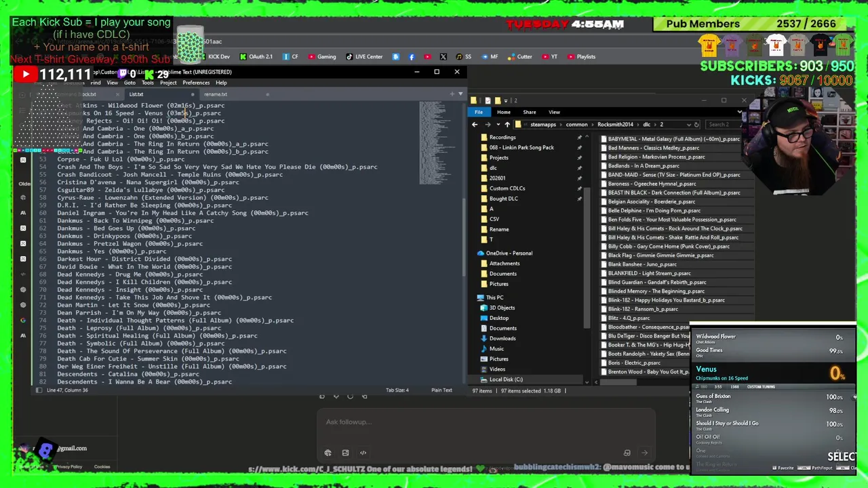Open the Project menu in Sublime Text
Screen dimensions: 868x488
coord(168,83)
